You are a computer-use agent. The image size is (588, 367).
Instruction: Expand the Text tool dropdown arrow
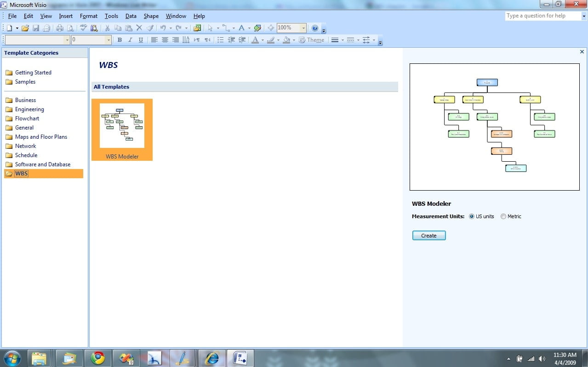click(249, 28)
